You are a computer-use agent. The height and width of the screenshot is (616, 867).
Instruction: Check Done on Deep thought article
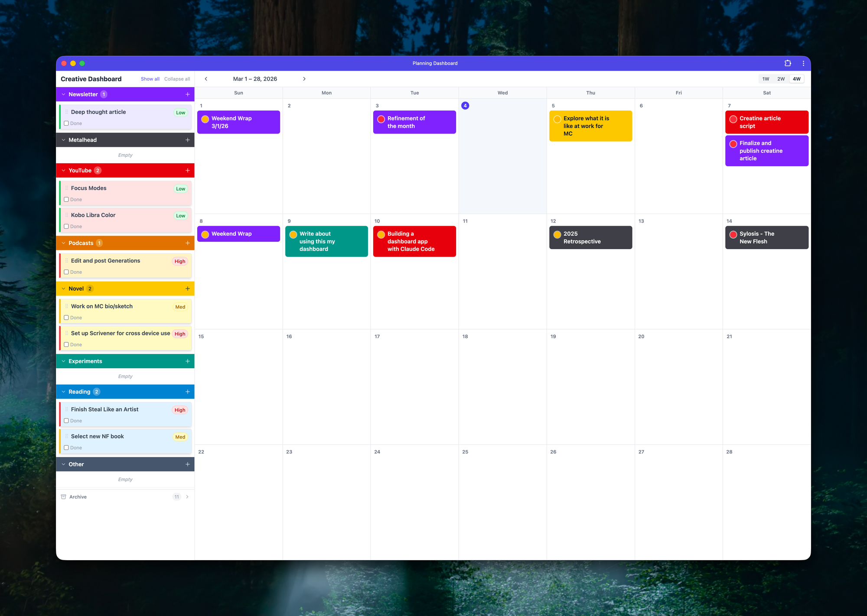66,123
